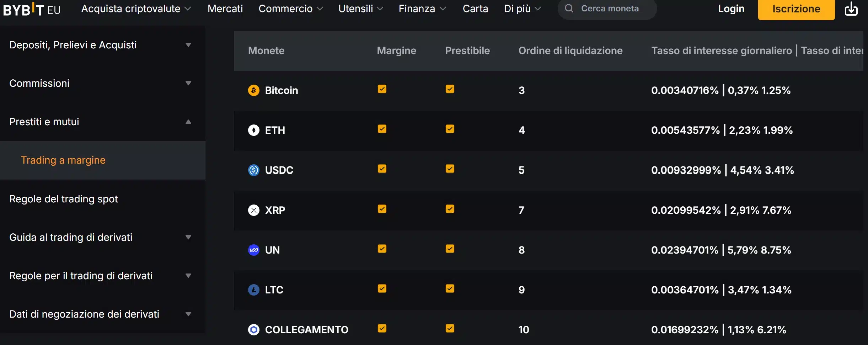Expand the Commercio dropdown menu
The height and width of the screenshot is (345, 868).
click(290, 9)
